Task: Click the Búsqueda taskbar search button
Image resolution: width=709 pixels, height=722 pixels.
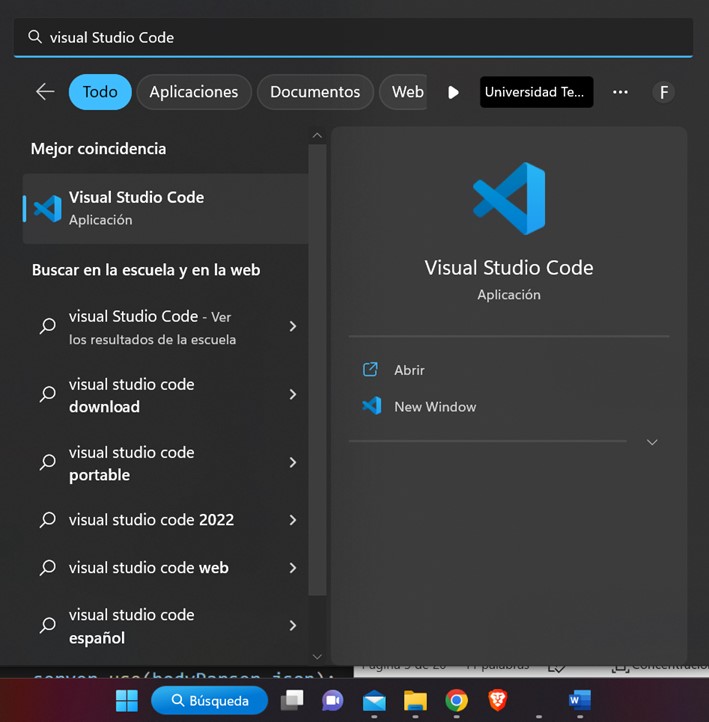Action: (209, 700)
